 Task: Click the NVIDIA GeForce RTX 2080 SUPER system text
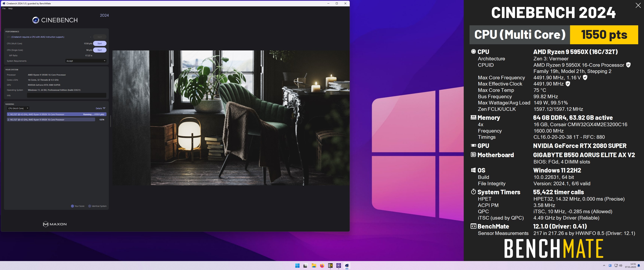point(44,85)
